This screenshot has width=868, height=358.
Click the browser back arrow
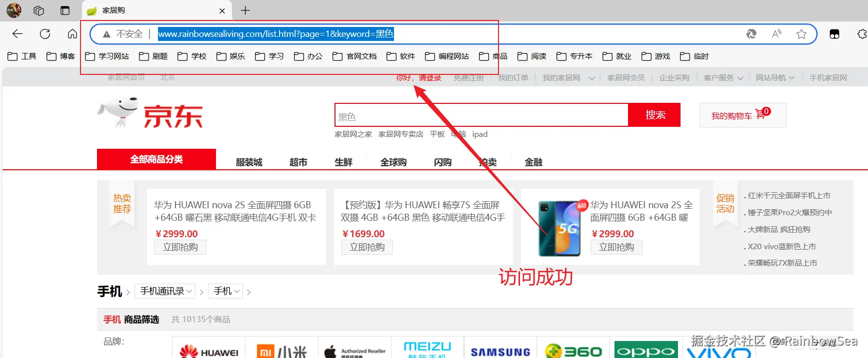17,34
